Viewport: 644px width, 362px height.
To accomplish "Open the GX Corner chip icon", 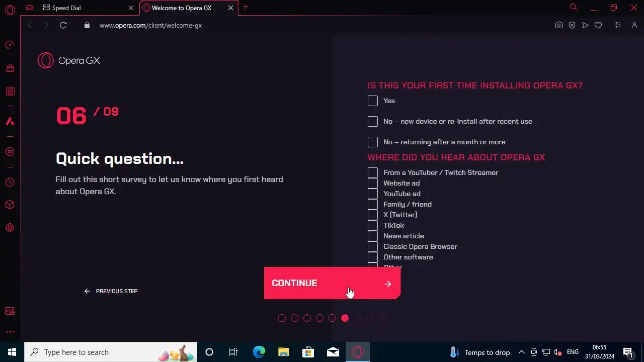I will pyautogui.click(x=10, y=92).
